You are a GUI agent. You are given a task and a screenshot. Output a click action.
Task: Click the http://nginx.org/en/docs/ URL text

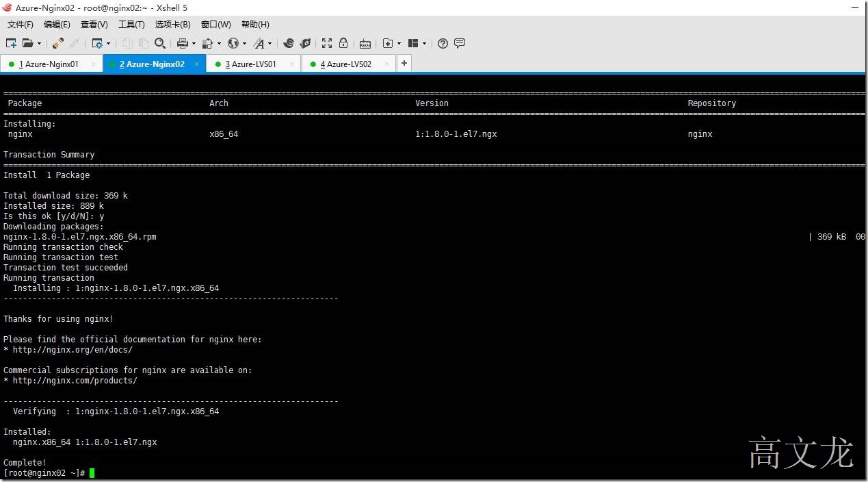pos(73,350)
